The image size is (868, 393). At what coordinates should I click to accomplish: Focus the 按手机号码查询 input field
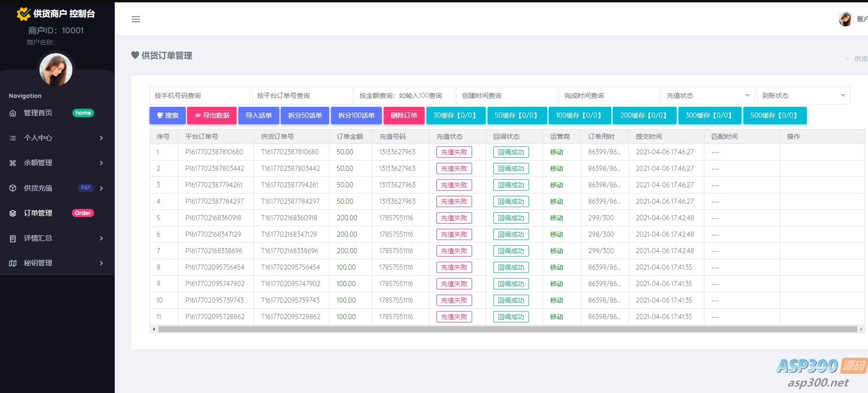tap(199, 96)
